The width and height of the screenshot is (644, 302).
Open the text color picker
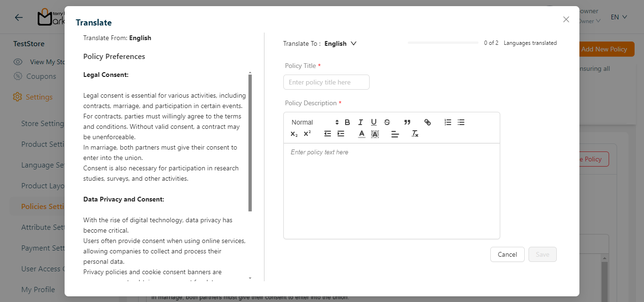coord(362,134)
